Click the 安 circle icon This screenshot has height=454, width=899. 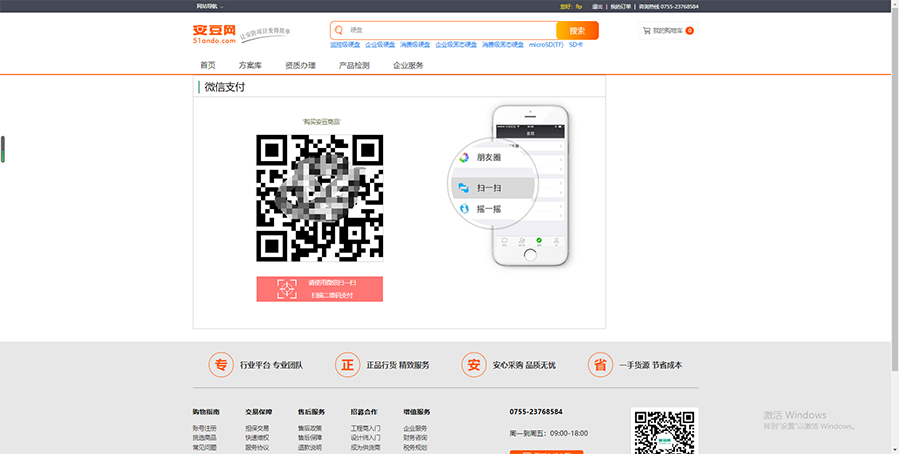tap(474, 365)
